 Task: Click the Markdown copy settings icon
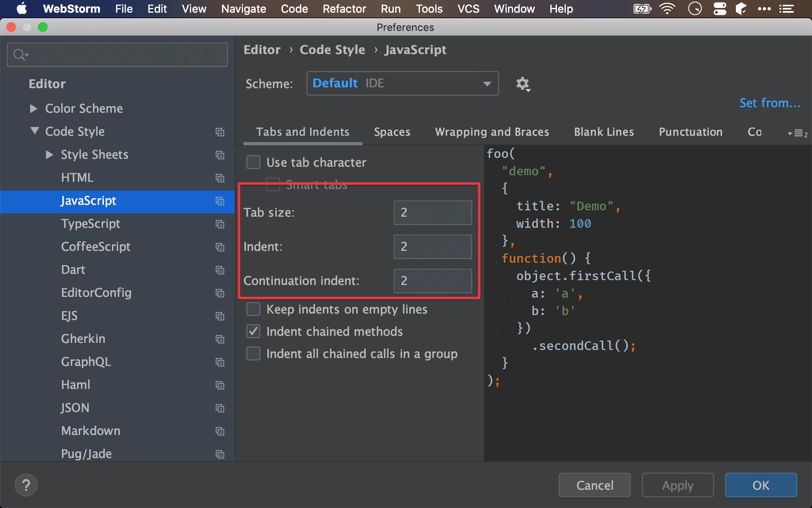tap(219, 431)
